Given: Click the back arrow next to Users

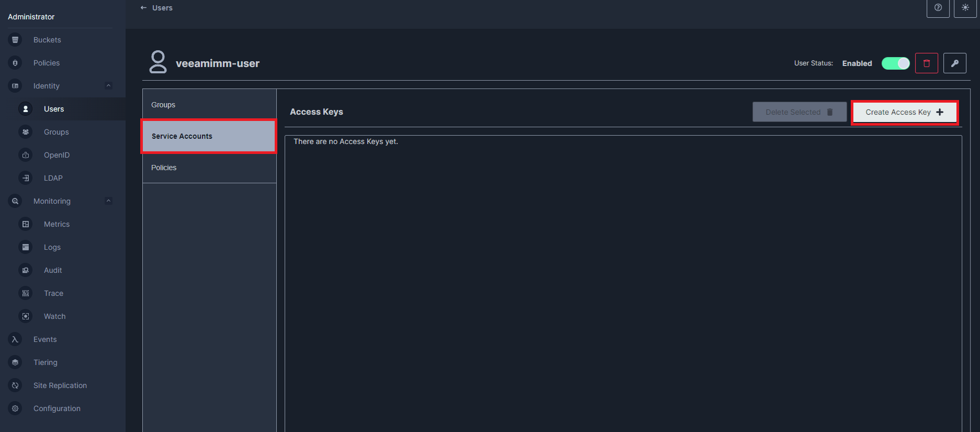Looking at the screenshot, I should (x=143, y=8).
